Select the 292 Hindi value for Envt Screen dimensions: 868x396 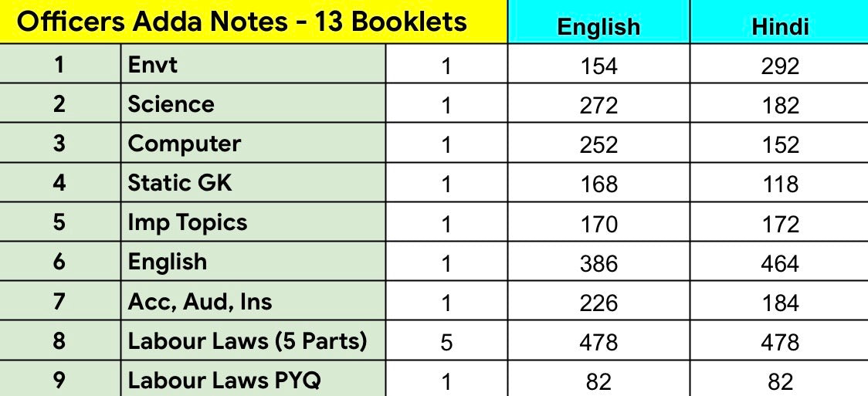[x=779, y=66]
